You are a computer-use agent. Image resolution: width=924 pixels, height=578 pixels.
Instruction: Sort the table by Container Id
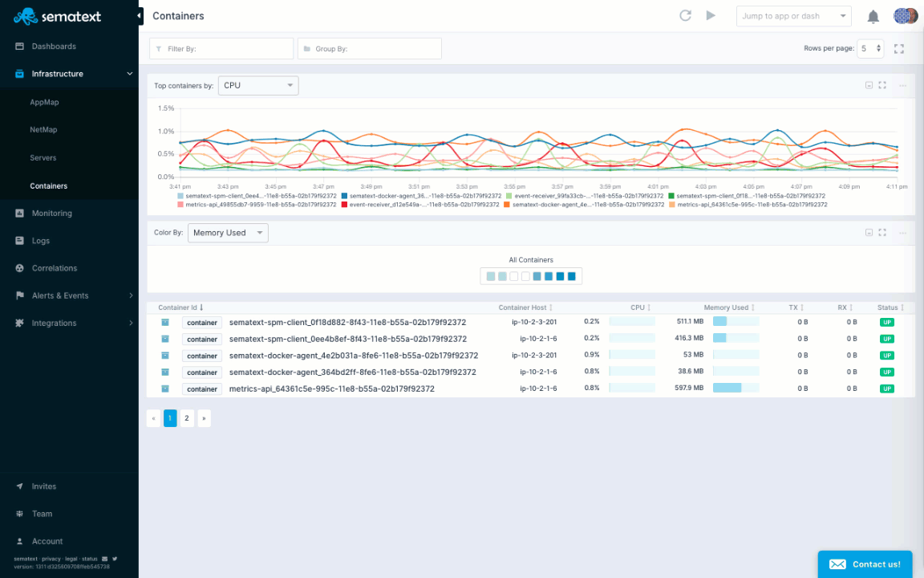[180, 307]
